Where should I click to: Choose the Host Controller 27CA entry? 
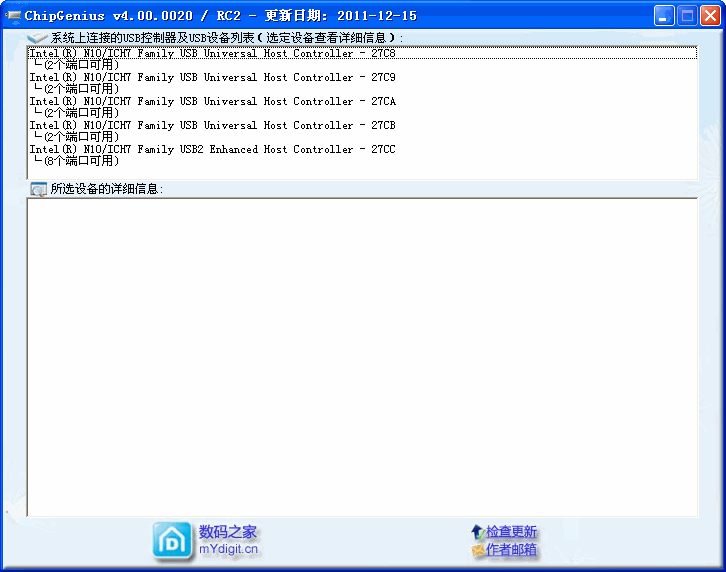click(212, 101)
